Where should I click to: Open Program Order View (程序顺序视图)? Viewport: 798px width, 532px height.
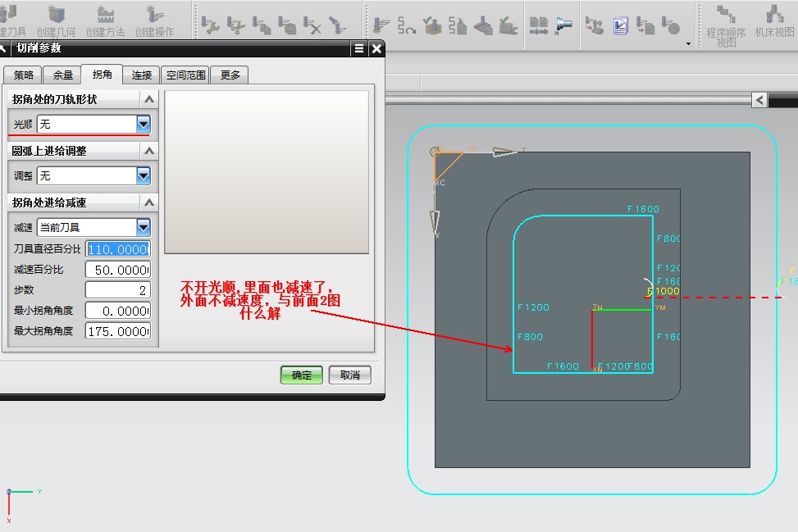(x=727, y=25)
